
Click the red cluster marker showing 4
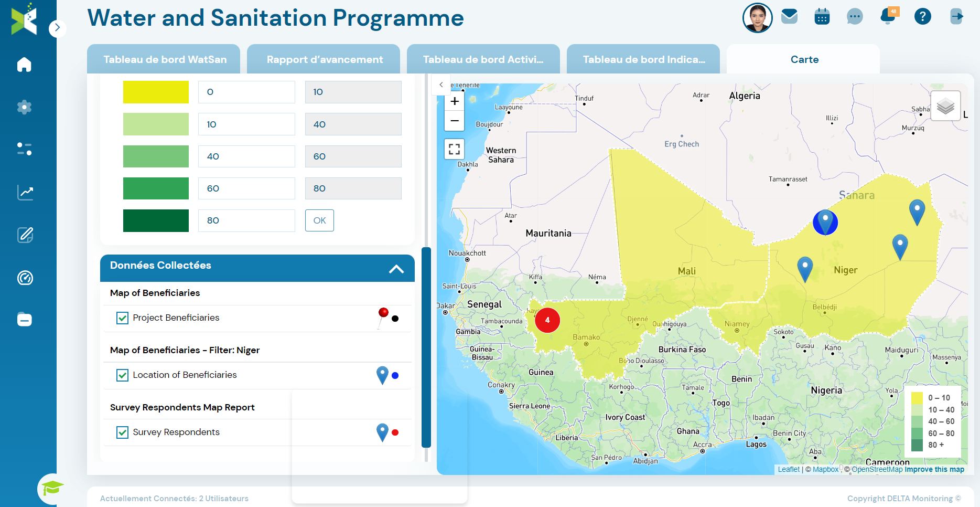coord(548,320)
